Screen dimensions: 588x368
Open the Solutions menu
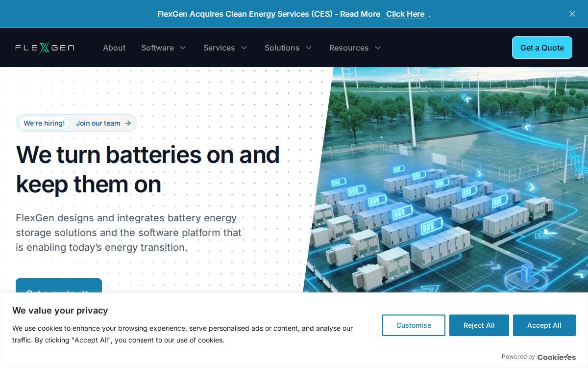click(x=282, y=48)
